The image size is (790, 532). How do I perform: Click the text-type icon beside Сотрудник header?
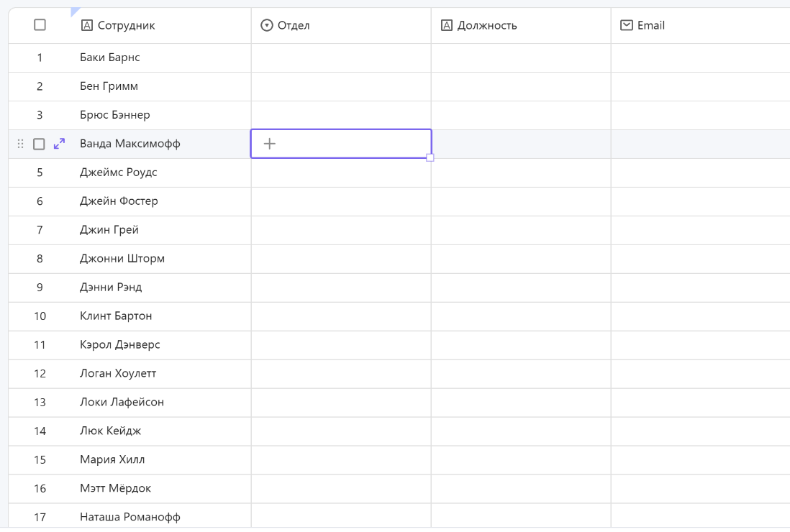tap(86, 25)
